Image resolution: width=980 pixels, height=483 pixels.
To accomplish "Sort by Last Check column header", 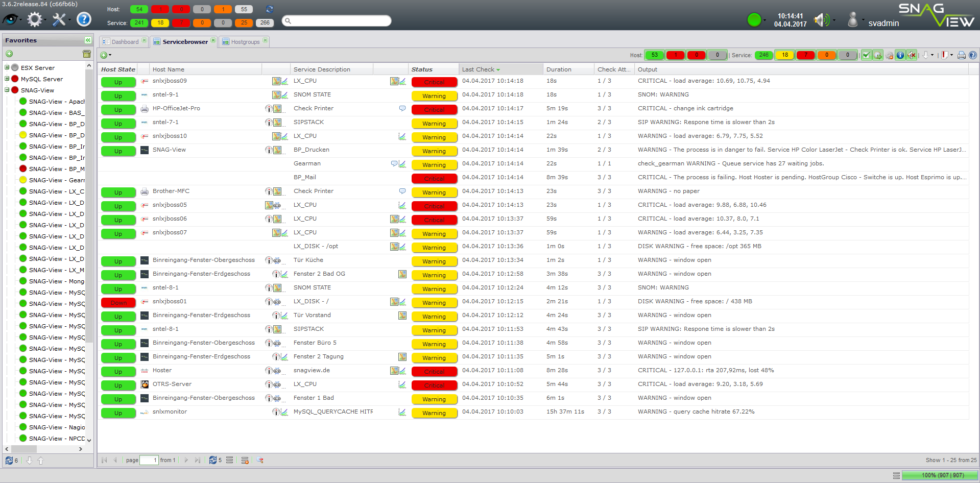I will pyautogui.click(x=500, y=69).
